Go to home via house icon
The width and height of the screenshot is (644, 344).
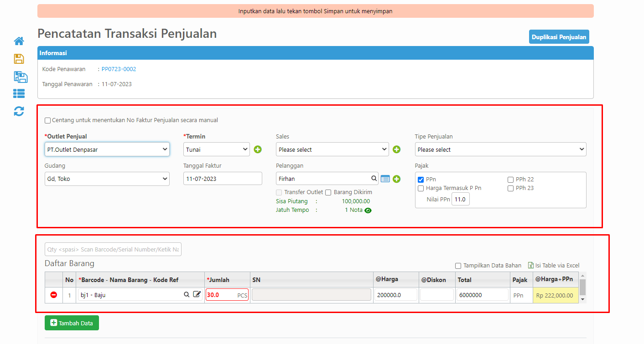[x=19, y=41]
